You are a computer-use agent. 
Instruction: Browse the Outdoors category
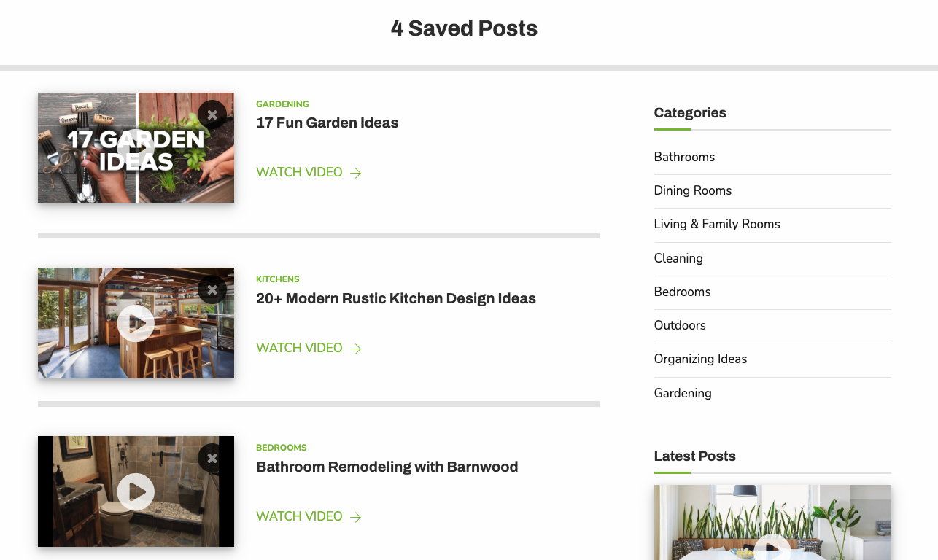(680, 325)
